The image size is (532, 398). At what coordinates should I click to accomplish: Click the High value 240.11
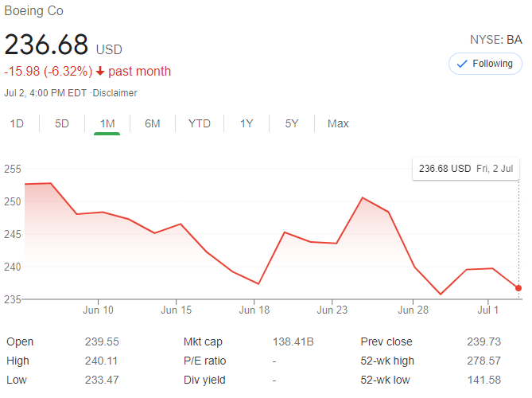[x=101, y=361]
